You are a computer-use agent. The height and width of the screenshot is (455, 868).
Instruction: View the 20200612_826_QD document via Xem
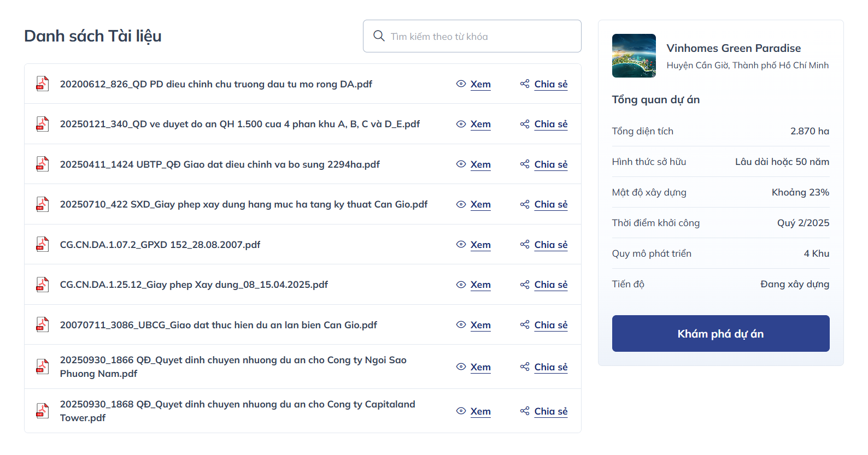[480, 84]
